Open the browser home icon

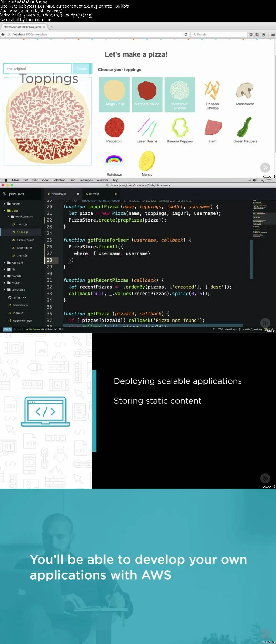click(264, 34)
